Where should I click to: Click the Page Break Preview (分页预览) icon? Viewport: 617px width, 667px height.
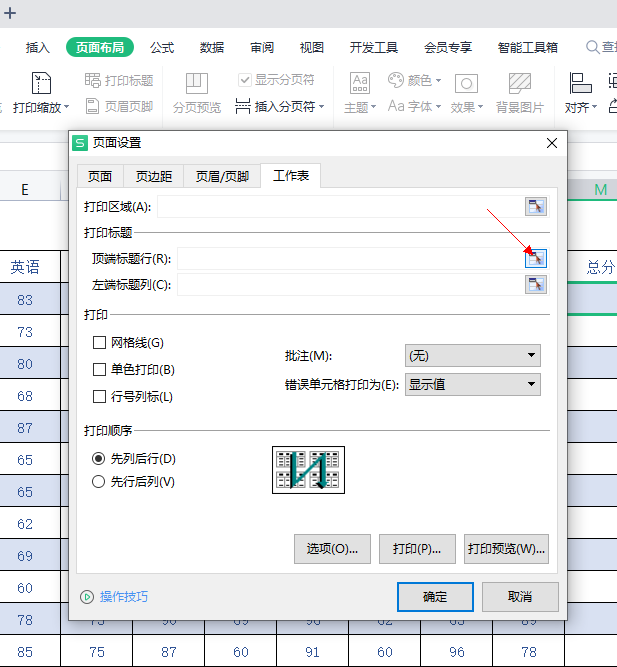197,83
